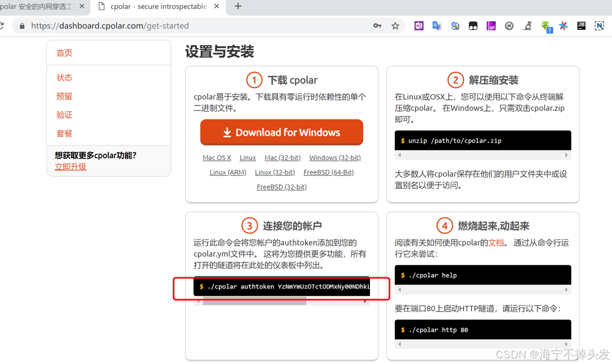Click FreeBSD (64-Bit) download link
Viewport: 612px width, 364px height.
point(329,172)
